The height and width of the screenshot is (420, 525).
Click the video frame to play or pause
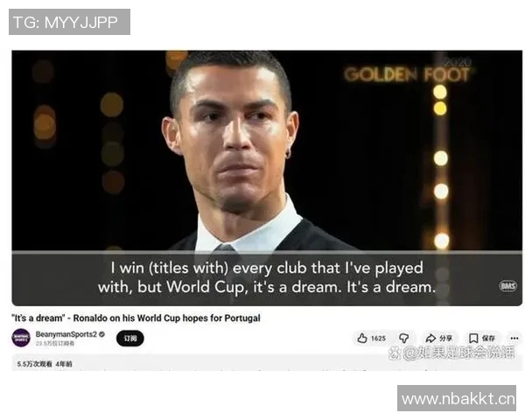click(267, 150)
